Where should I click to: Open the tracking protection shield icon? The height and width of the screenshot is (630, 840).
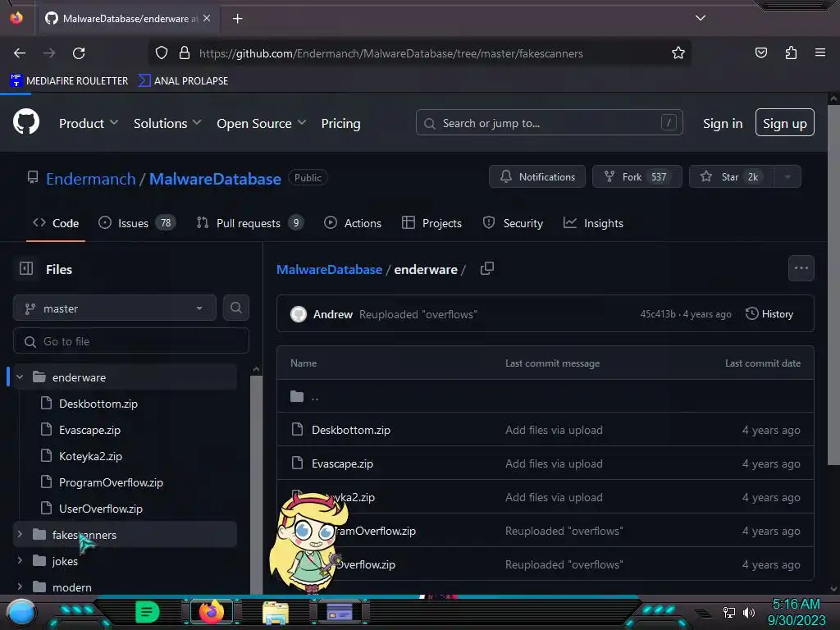(x=162, y=53)
